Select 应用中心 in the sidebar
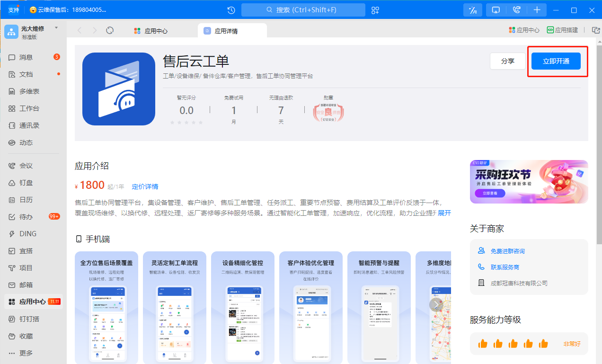 [x=33, y=302]
